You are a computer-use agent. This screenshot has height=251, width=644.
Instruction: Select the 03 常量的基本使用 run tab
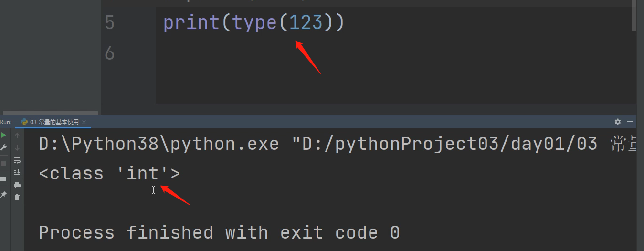click(50, 122)
